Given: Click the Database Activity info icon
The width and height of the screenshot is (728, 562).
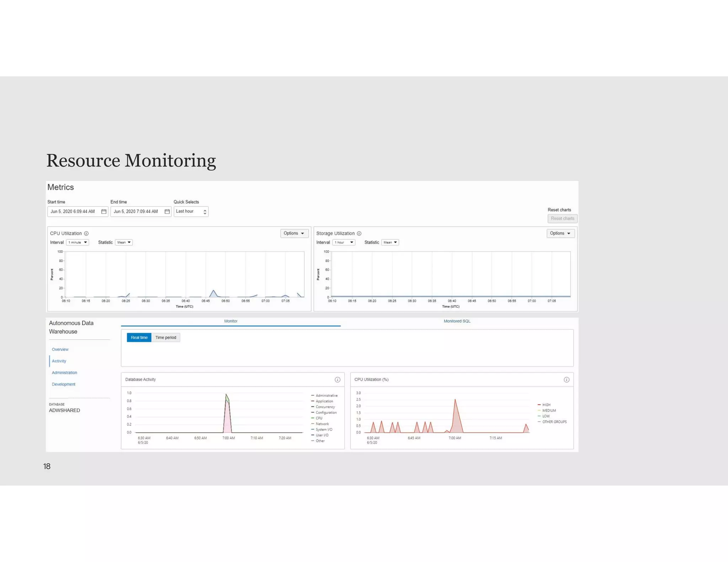Looking at the screenshot, I should (337, 379).
